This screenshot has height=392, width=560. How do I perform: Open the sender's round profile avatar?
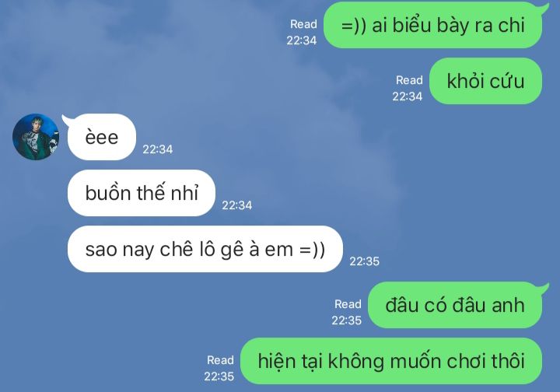tap(36, 137)
